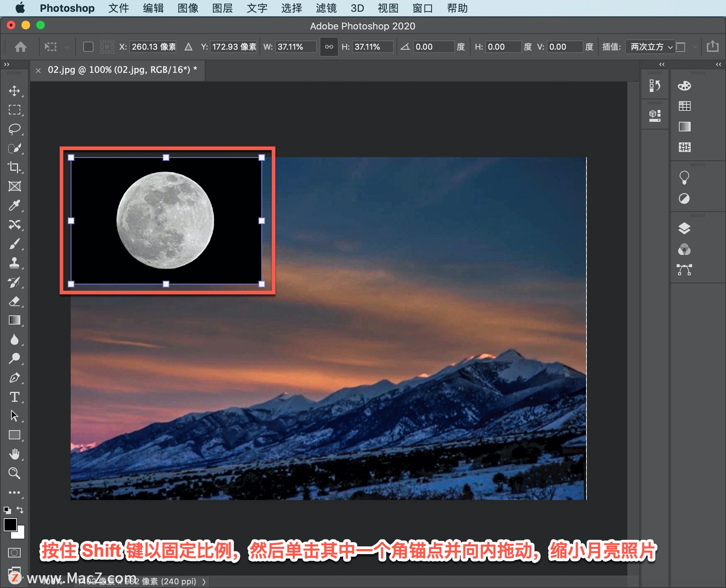Reset default foreground and background colors
The width and height of the screenshot is (726, 588).
[x=7, y=510]
